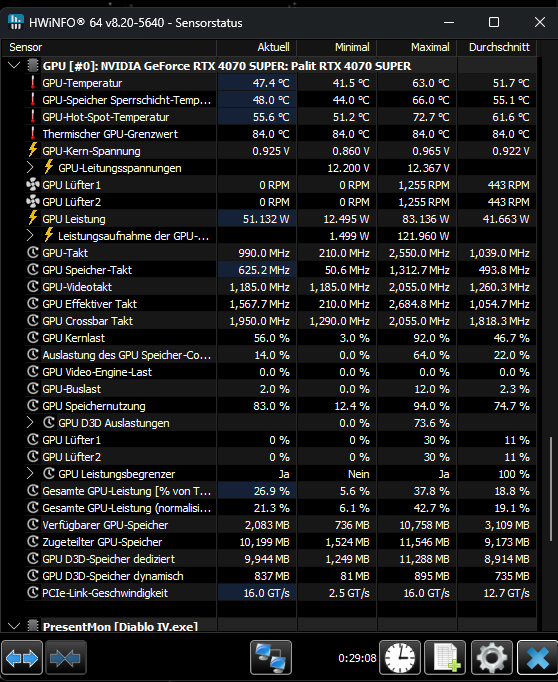Click the thermometer icon of Thermischer GPU-Grenzwert
Screen dimensions: 558x682
(x=33, y=134)
